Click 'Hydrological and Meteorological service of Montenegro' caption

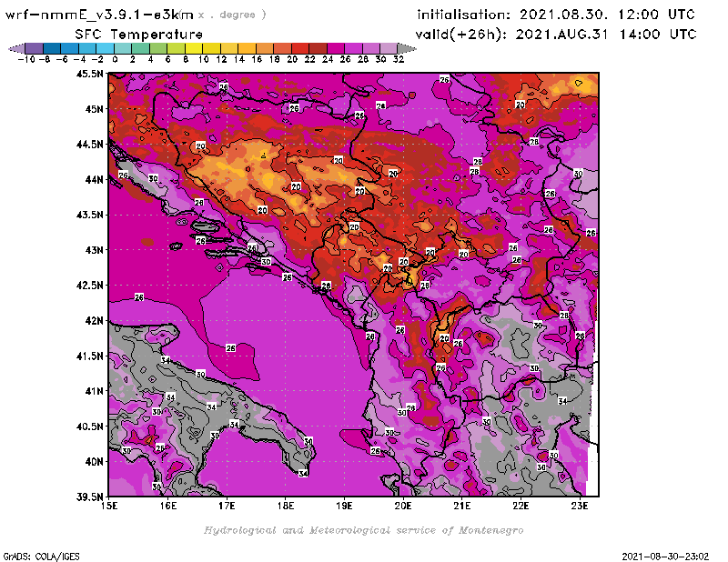[363, 530]
